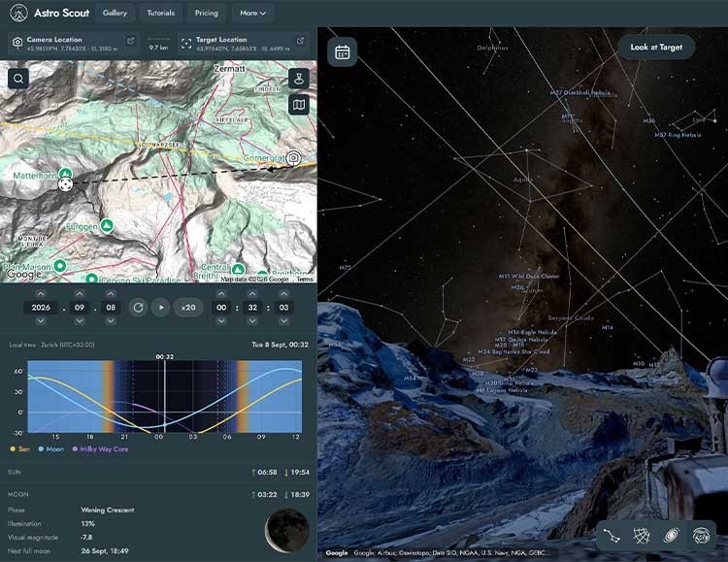Click the Furggen peak marker on map

tap(107, 226)
